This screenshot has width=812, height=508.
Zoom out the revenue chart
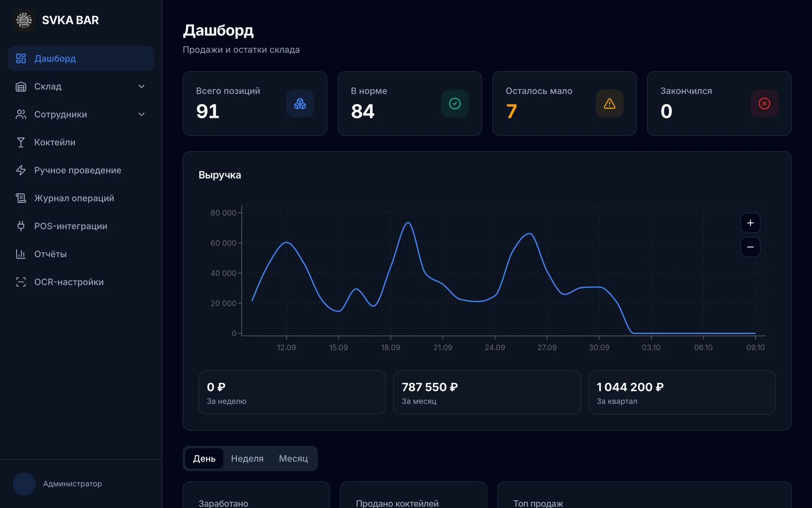(750, 247)
